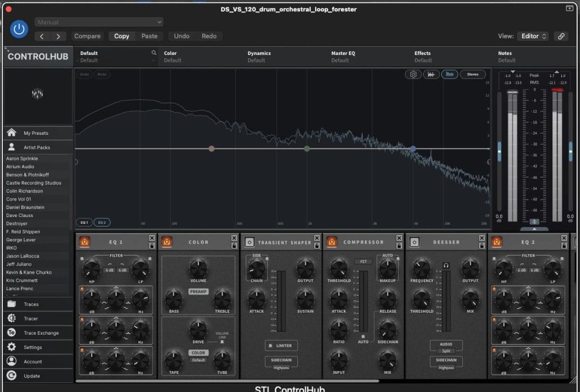
Task: Go to next preset with right arrow
Action: click(x=58, y=36)
